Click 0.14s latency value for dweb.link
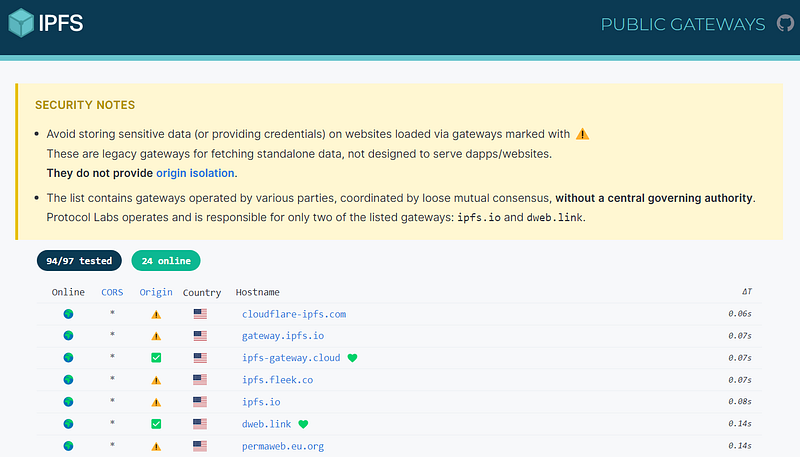This screenshot has width=800, height=457. [740, 423]
